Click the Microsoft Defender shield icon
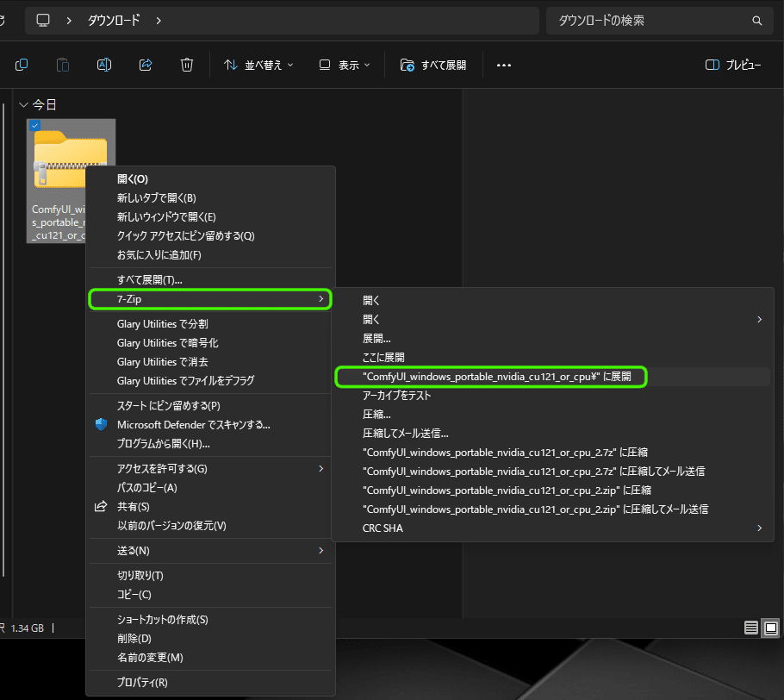This screenshot has width=784, height=700. (x=101, y=425)
